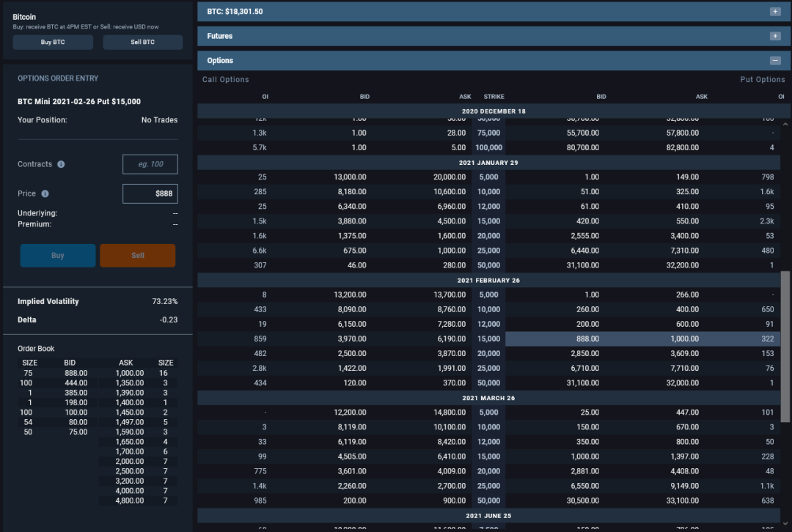This screenshot has height=532, width=792.
Task: Click the options chain scrollbar thumb
Action: 785,347
